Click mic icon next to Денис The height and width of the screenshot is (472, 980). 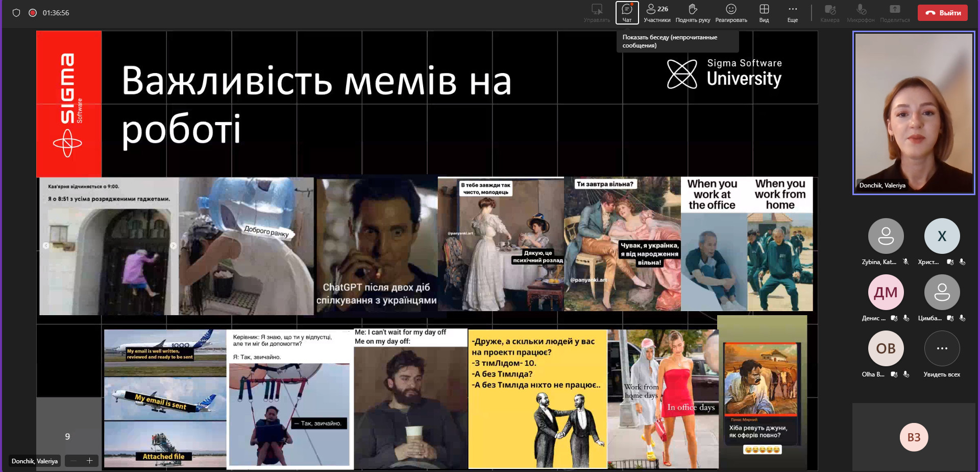pos(906,318)
